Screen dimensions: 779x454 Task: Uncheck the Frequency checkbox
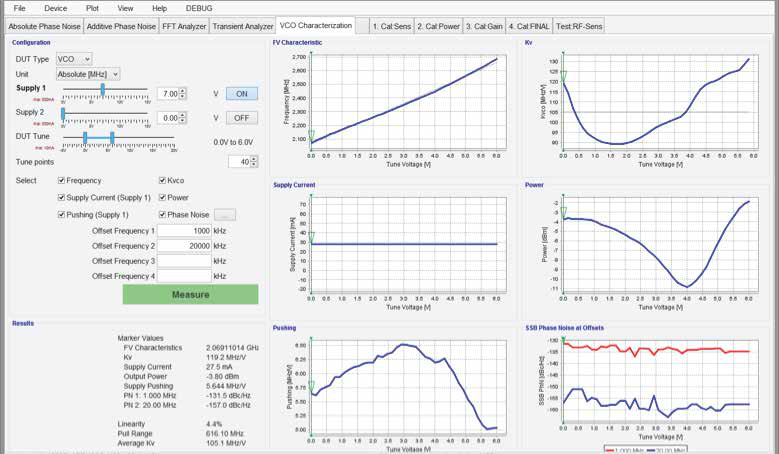pos(62,180)
